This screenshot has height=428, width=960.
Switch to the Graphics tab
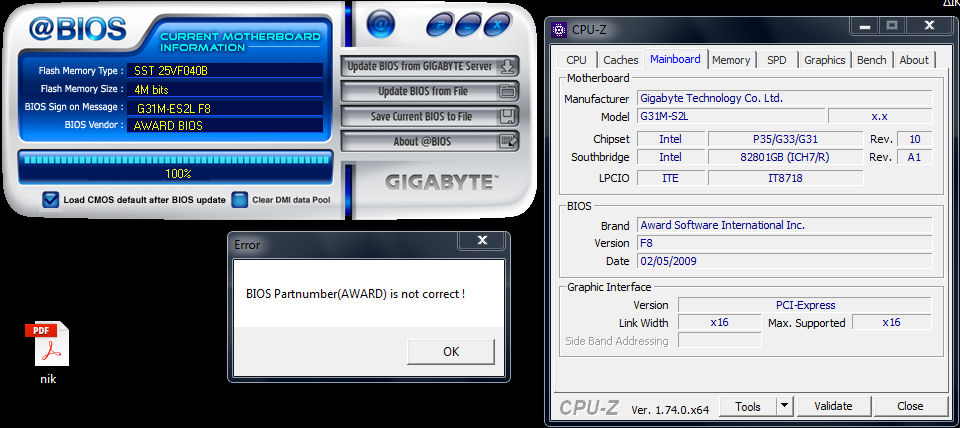825,60
